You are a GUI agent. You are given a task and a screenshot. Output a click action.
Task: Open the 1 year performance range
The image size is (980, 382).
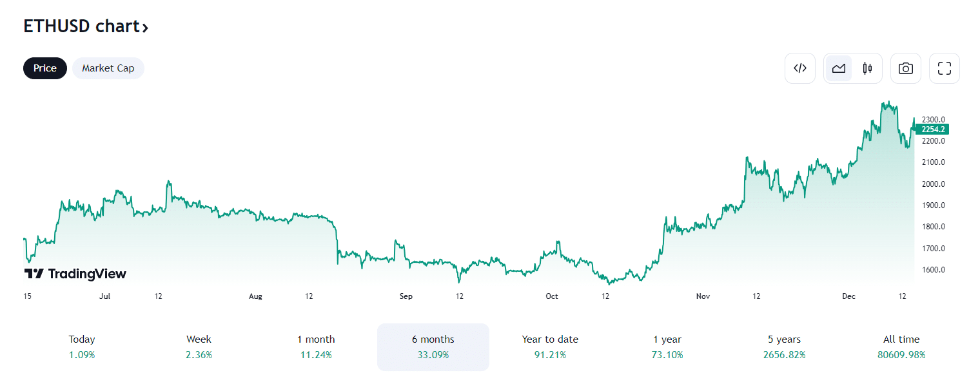click(667, 347)
